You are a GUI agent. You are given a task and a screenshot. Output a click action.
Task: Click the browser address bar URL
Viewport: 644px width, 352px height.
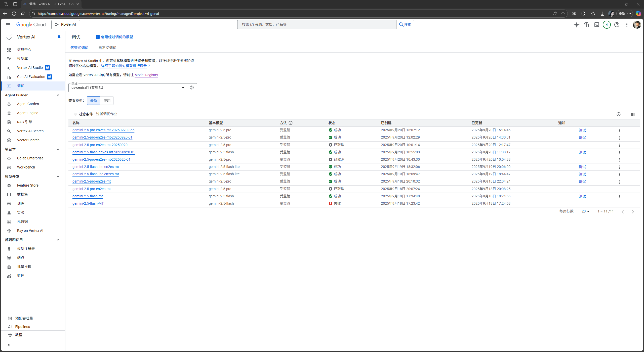98,14
